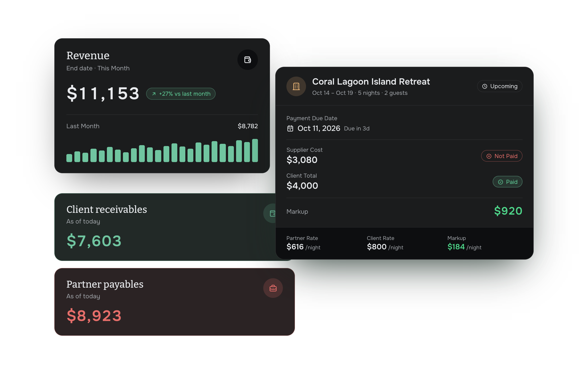Click the Oct 14 – Oct 19 stay details

pyautogui.click(x=360, y=93)
